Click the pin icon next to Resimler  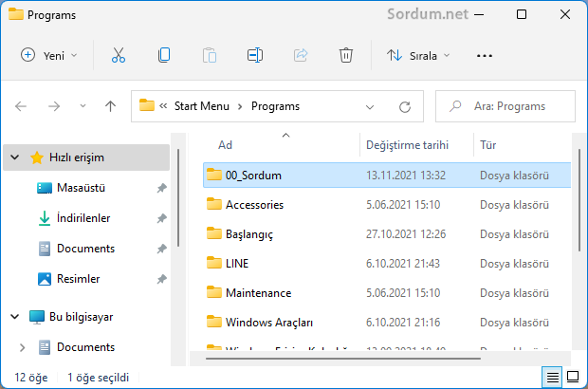[x=161, y=279]
